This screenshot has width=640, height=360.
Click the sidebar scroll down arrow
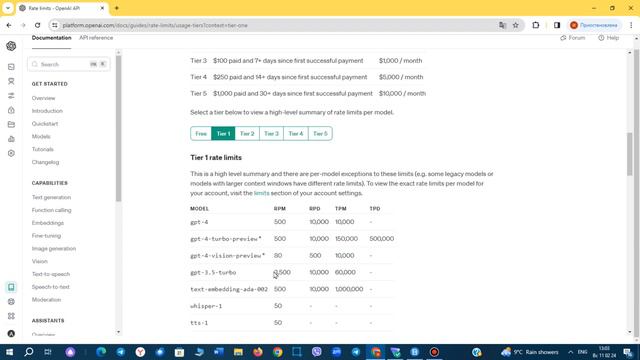118,332
